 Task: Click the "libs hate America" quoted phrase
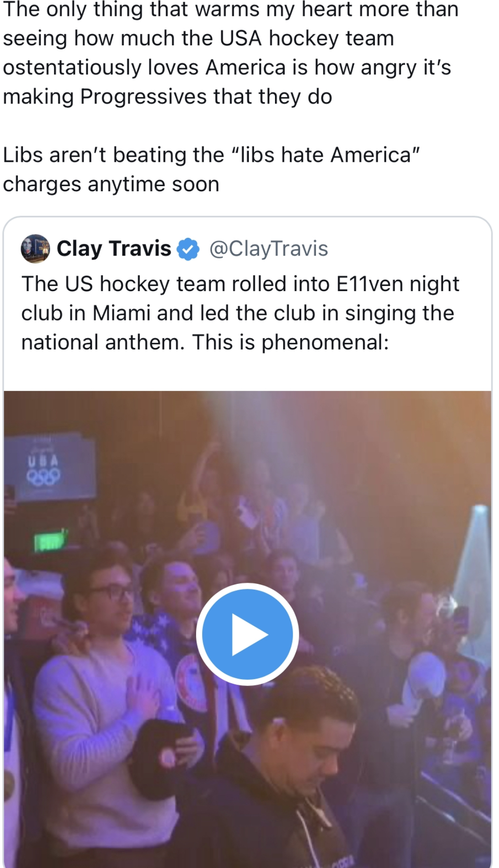coord(325,155)
